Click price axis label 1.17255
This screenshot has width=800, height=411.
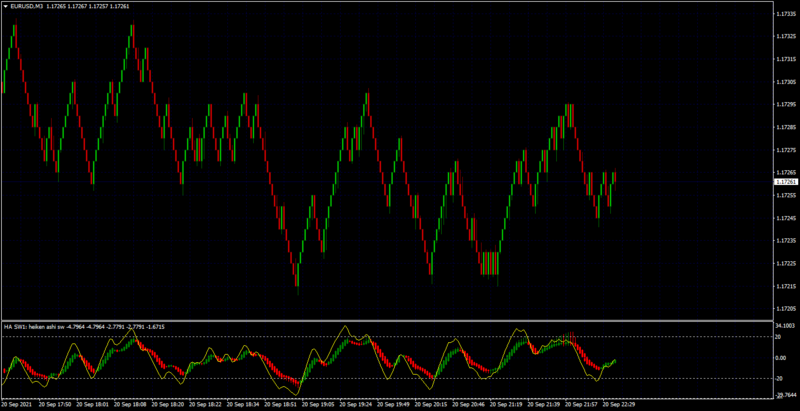pos(786,195)
